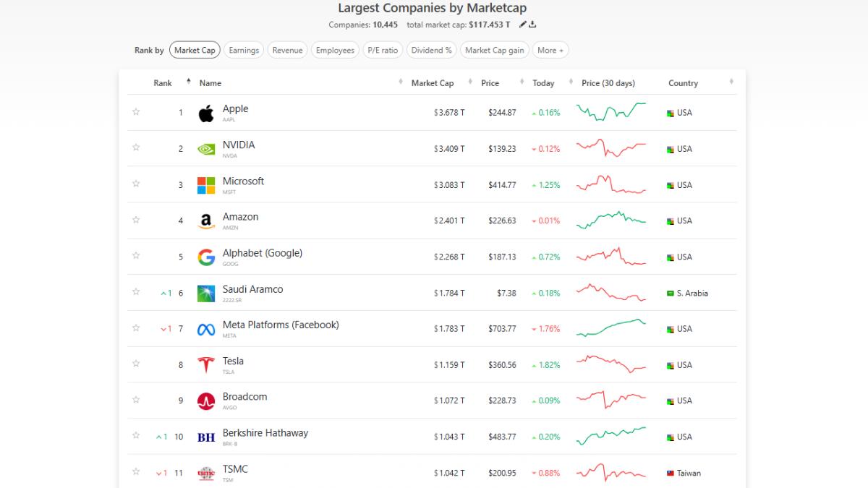This screenshot has width=868, height=488.
Task: Switch to the Dividend % ranking
Action: coord(431,50)
